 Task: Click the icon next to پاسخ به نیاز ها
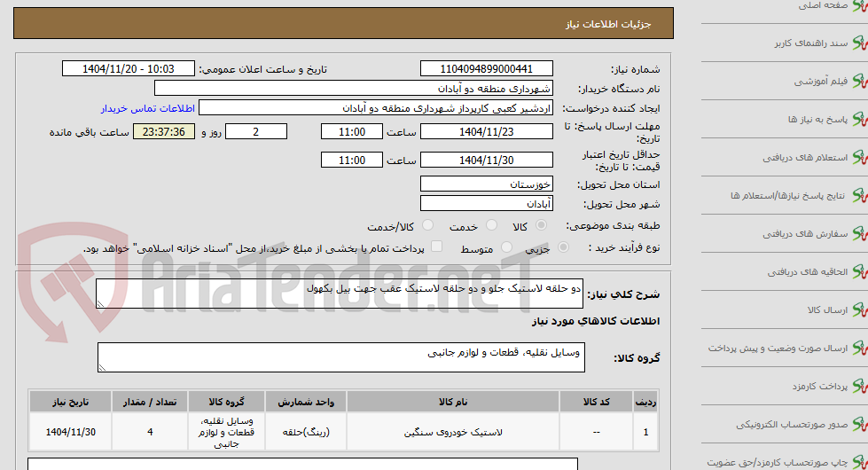(860, 120)
